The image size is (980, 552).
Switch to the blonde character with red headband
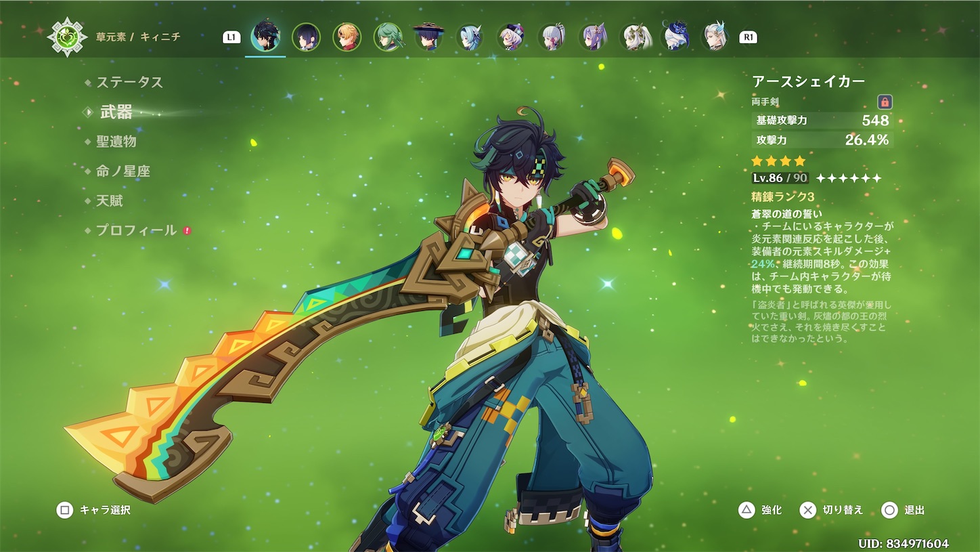(347, 37)
